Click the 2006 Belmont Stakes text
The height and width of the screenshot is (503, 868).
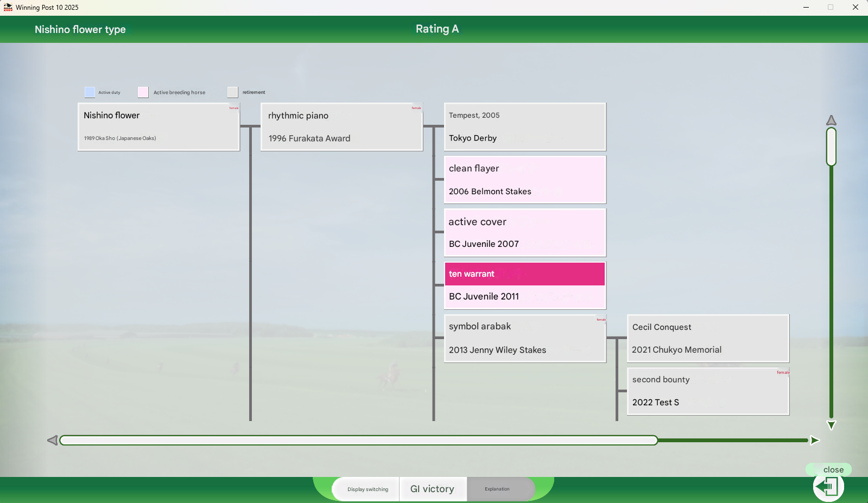point(490,192)
